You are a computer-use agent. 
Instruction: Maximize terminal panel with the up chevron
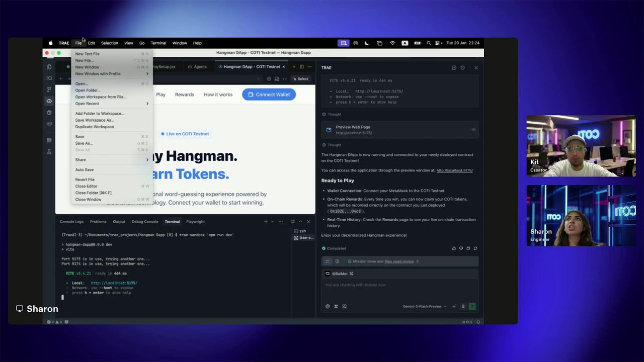coord(300,222)
